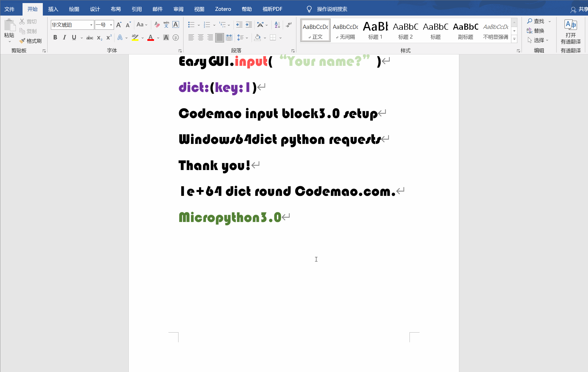
Task: Sort paragraphs A to Z
Action: (277, 25)
